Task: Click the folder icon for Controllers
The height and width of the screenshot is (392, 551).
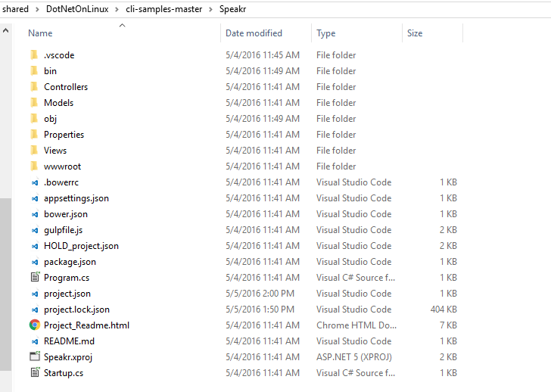Action: click(34, 87)
